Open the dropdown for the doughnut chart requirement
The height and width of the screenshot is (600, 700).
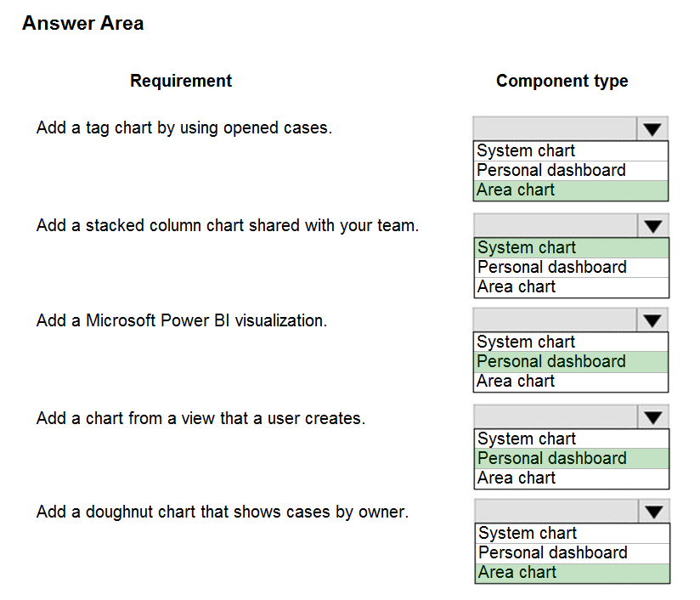(652, 512)
